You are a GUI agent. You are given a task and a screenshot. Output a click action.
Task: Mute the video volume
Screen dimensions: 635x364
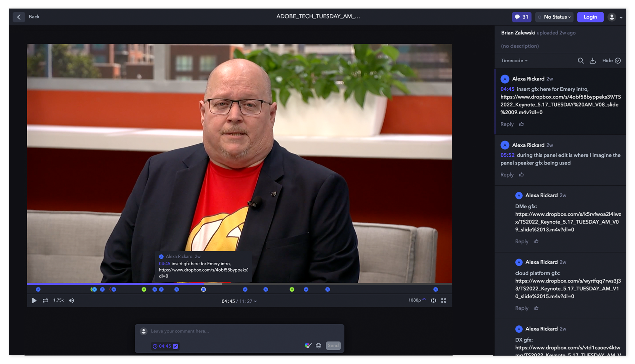coord(71,300)
